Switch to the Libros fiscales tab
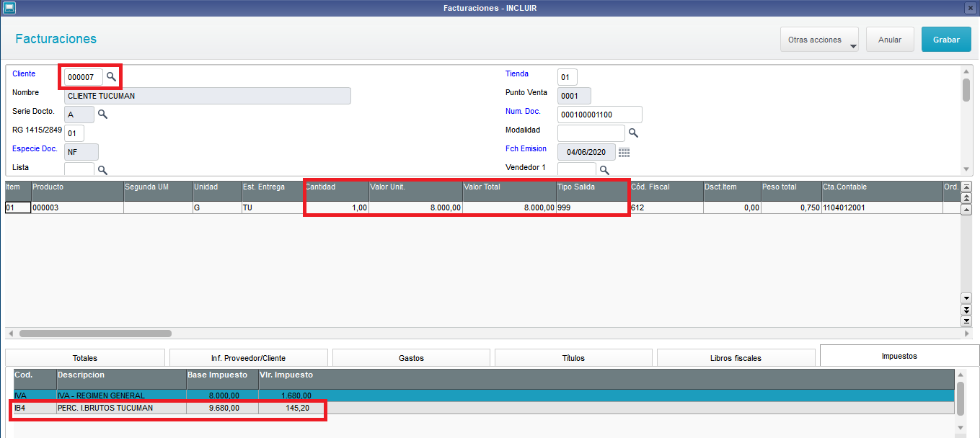This screenshot has height=438, width=980. pyautogui.click(x=736, y=358)
